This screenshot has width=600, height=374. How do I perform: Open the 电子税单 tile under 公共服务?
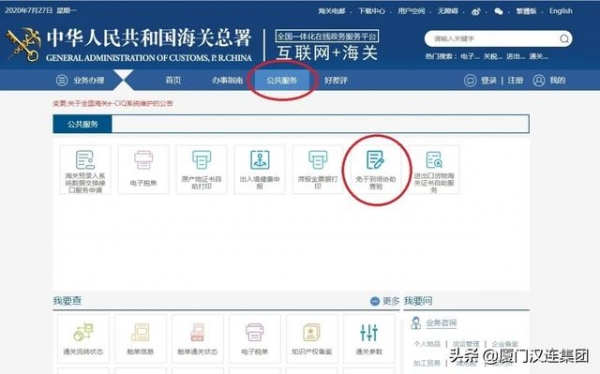pyautogui.click(x=143, y=170)
